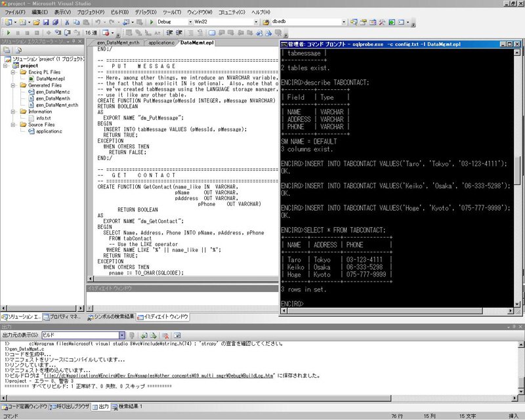Open the output source ビルド dropdown
This screenshot has height=420, width=525.
(122, 335)
